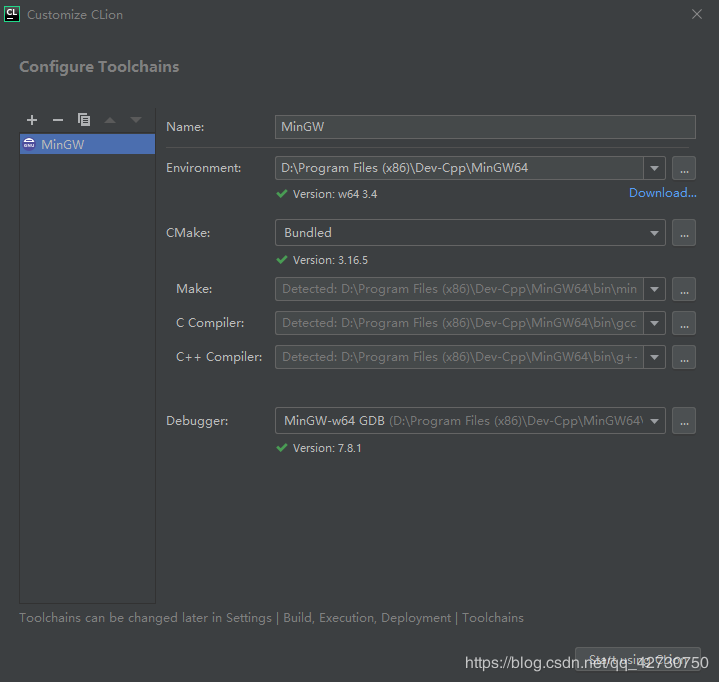
Task: Browse for CMake executable with ellipsis button
Action: (684, 233)
